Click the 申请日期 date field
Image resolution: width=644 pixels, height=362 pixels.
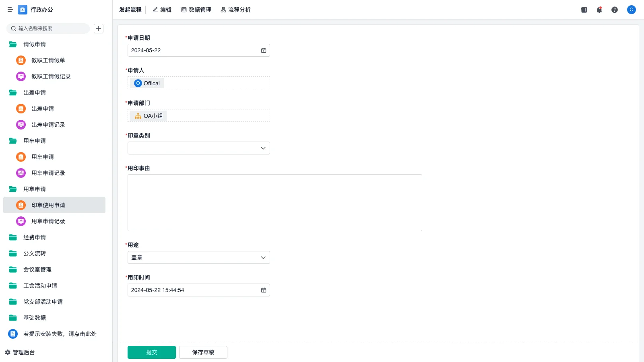tap(199, 50)
